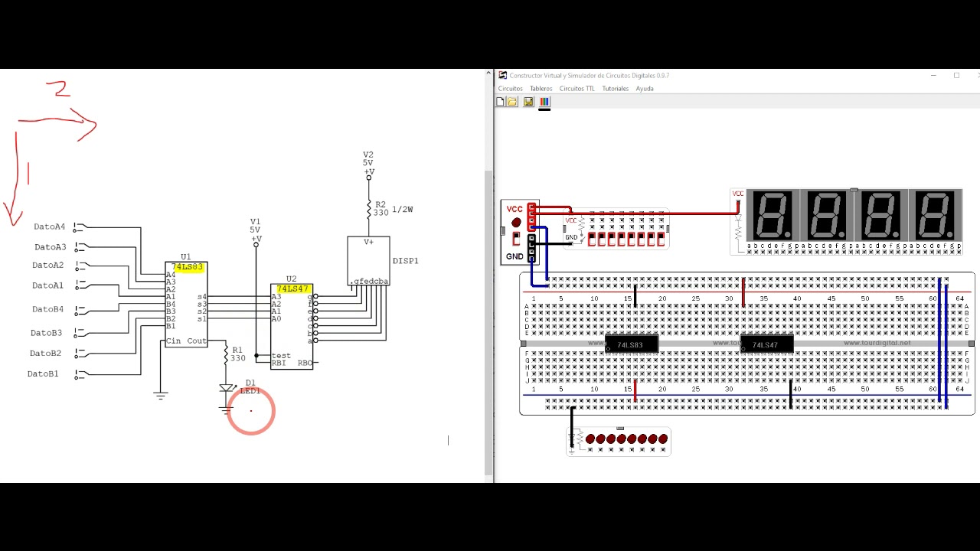Grab the LED module's top drag handle

(x=619, y=429)
